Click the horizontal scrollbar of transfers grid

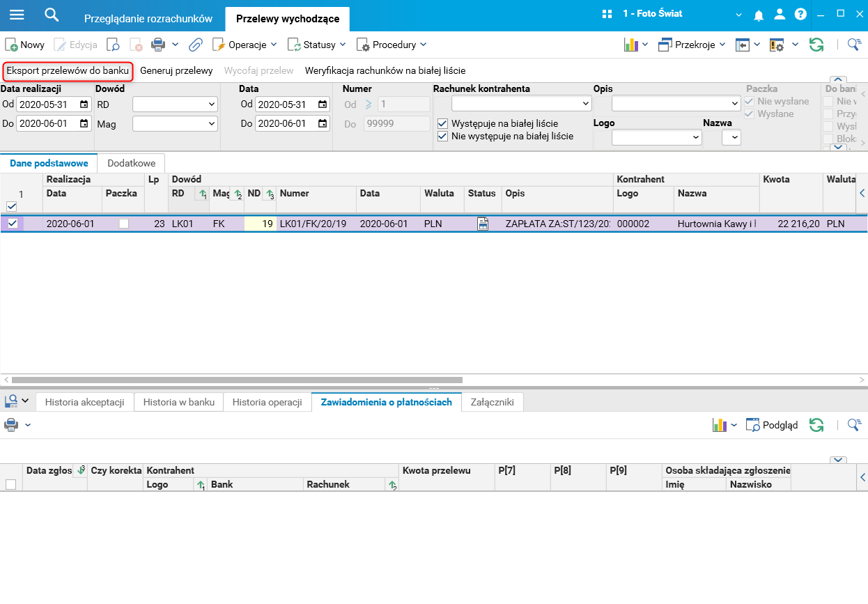(x=237, y=380)
